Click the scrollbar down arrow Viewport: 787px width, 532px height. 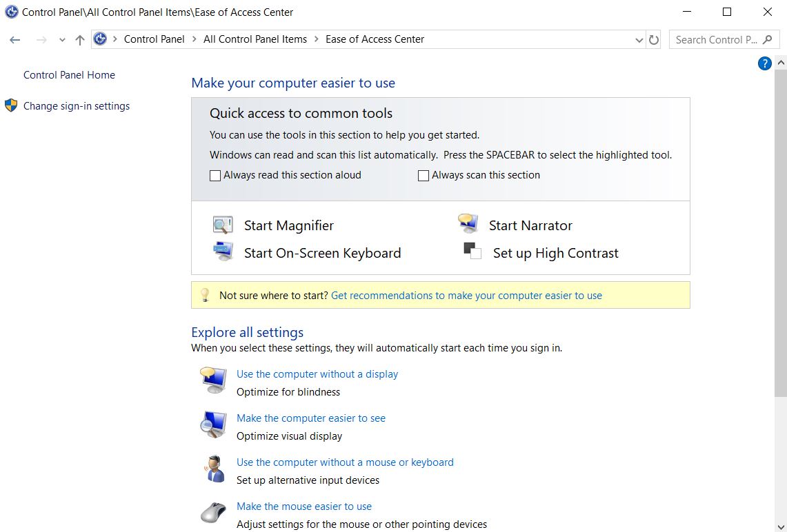click(x=781, y=526)
